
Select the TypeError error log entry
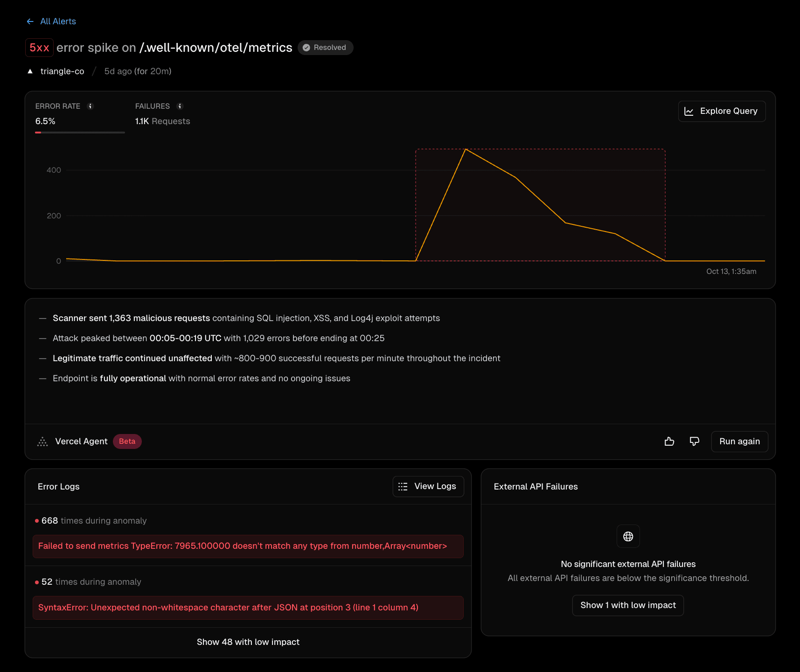(248, 546)
